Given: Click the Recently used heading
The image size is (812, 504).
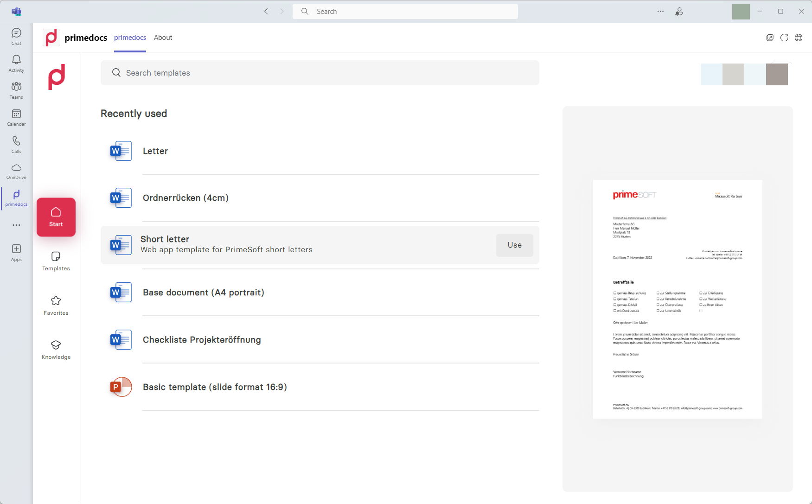Looking at the screenshot, I should pyautogui.click(x=134, y=114).
